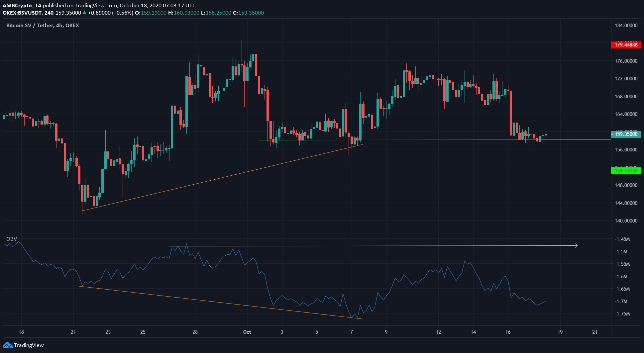Click the 7 date label on time axis
Screen dimensions: 644x353
coord(352,332)
